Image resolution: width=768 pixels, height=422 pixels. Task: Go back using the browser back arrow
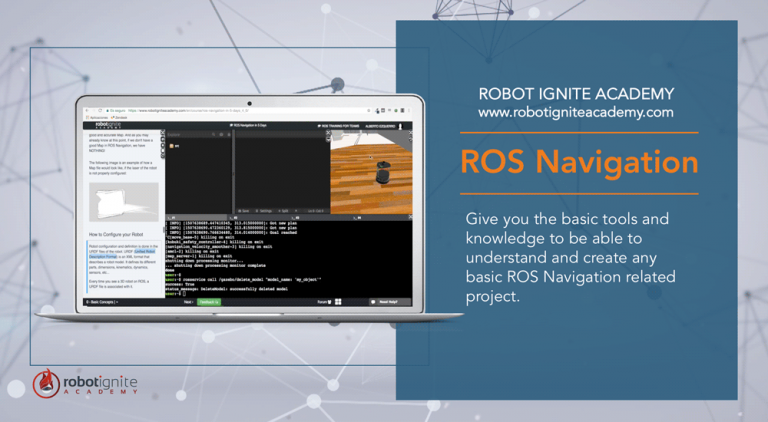point(87,111)
